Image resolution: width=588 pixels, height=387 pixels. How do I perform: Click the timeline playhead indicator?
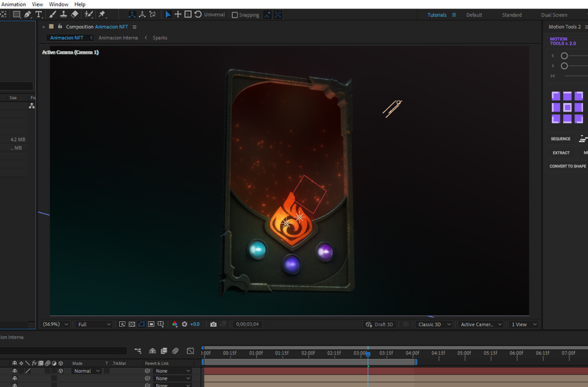click(368, 354)
